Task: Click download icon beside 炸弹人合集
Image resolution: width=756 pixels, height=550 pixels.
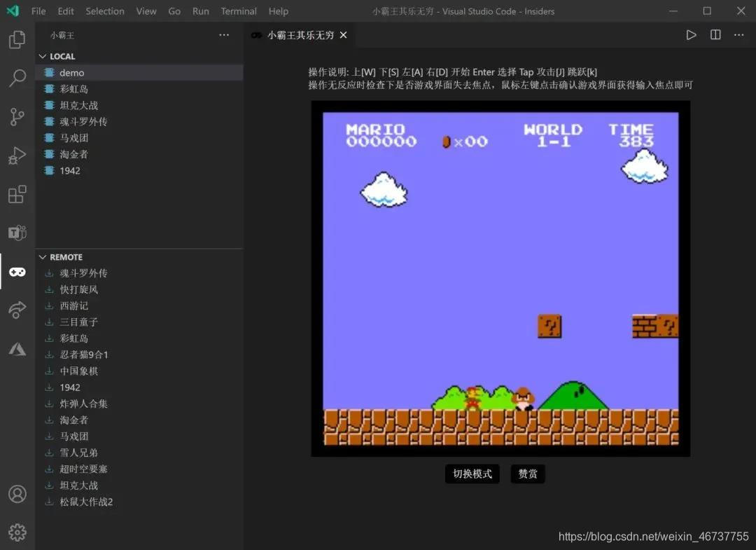Action: coord(49,404)
